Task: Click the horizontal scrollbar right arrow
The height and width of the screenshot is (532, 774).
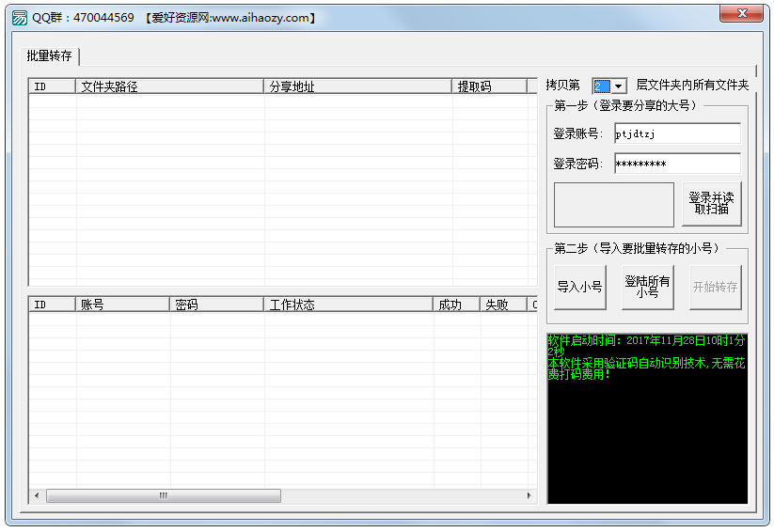Action: point(529,495)
